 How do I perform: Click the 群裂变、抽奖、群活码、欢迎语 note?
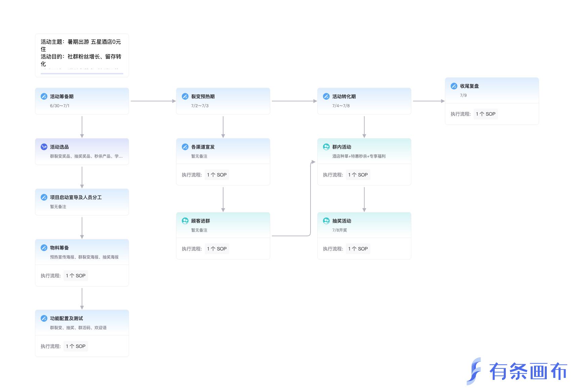(x=78, y=328)
